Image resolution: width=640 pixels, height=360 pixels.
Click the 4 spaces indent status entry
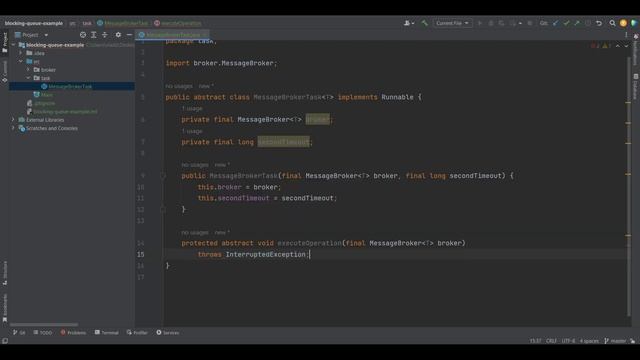(x=589, y=341)
